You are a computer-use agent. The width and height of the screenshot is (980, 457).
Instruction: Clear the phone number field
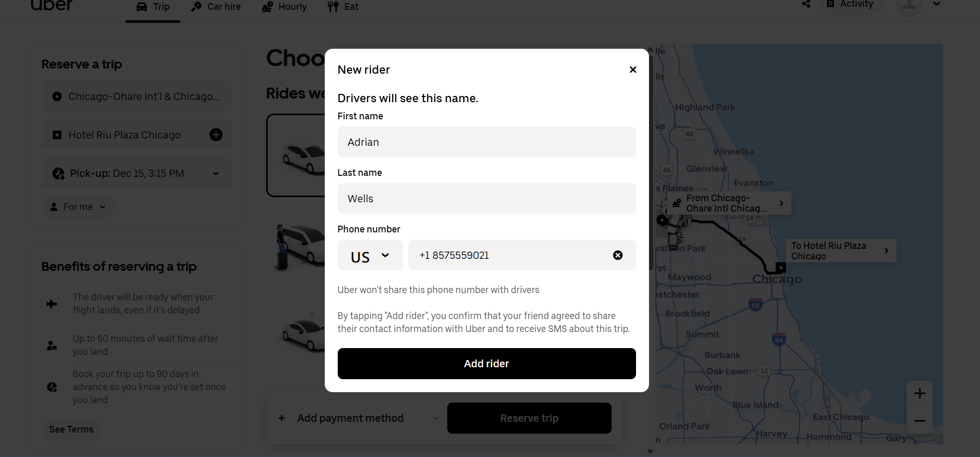click(x=617, y=255)
